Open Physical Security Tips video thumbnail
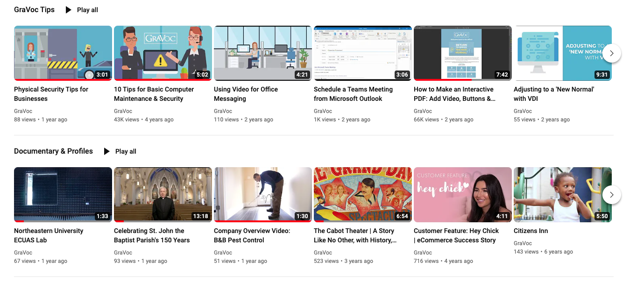 [63, 53]
